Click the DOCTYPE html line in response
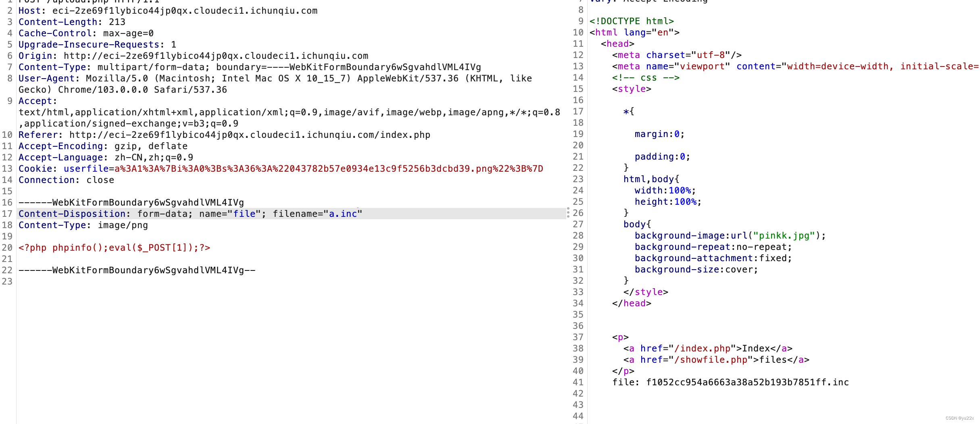Image resolution: width=980 pixels, height=424 pixels. click(x=632, y=21)
